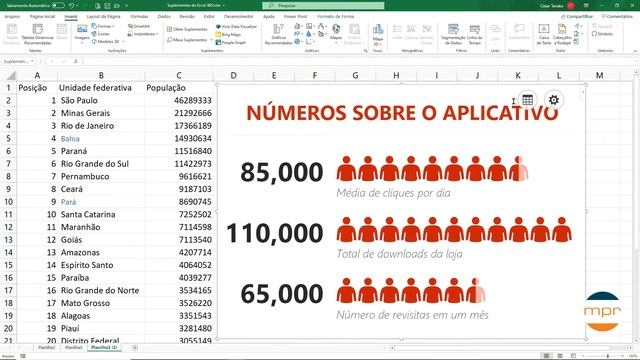
Task: Select the Santa Catarina cell
Action: 101,214
